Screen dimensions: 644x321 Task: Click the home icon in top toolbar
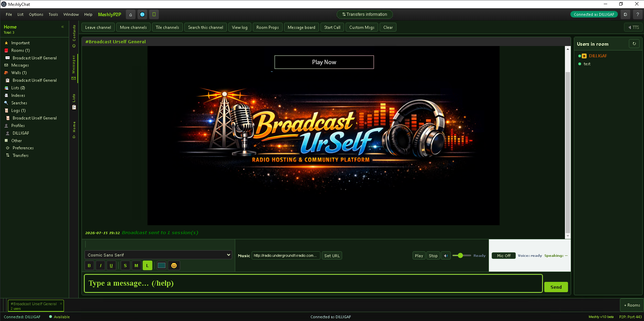pyautogui.click(x=131, y=14)
